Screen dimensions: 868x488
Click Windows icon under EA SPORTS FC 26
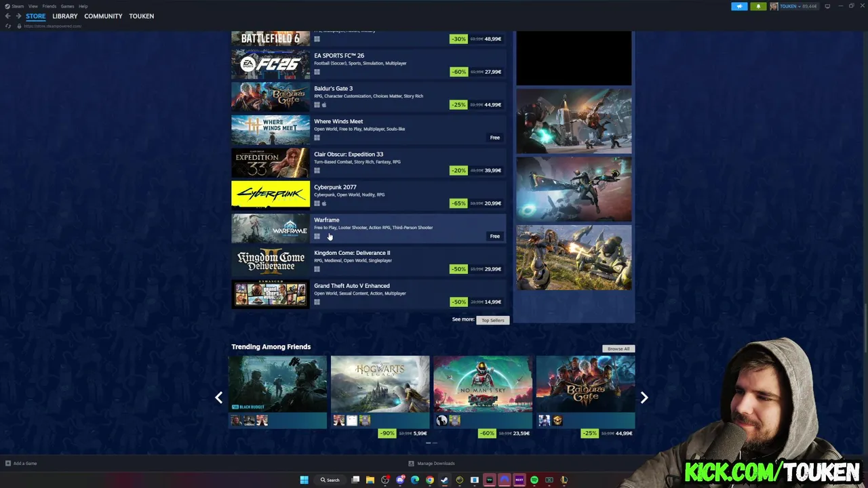pyautogui.click(x=317, y=72)
